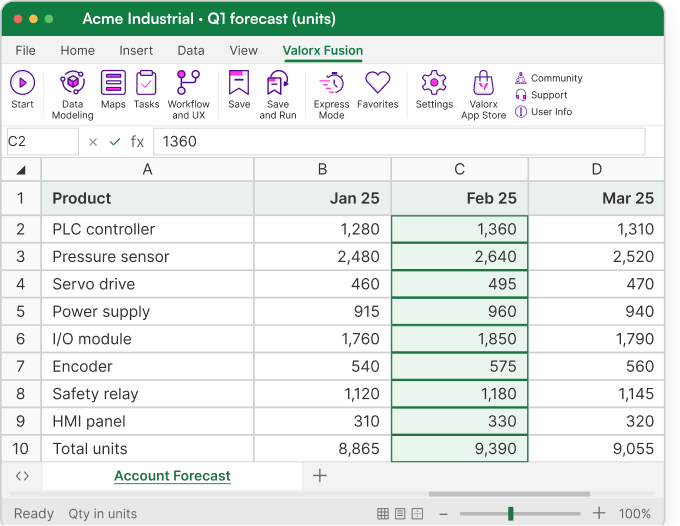Screen dimensions: 680x526
Task: Click the fx insert function icon
Action: 137,142
